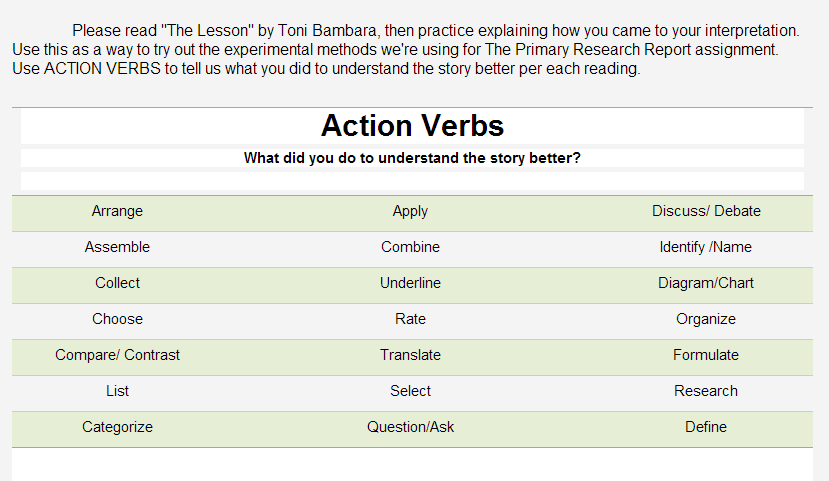Viewport: 829px width, 481px height.
Task: Click the word "Apply" in the table
Action: (410, 211)
